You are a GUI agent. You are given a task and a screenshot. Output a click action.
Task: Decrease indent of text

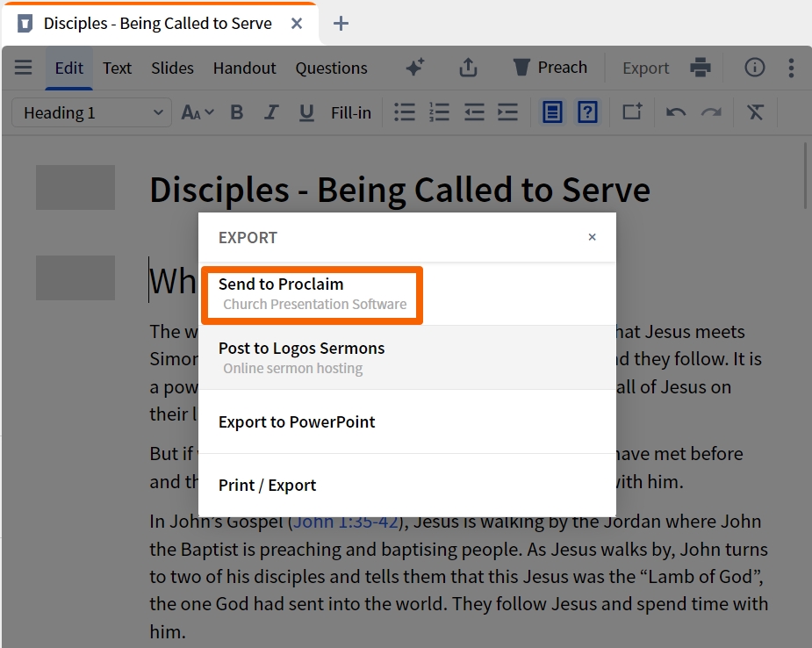[474, 112]
